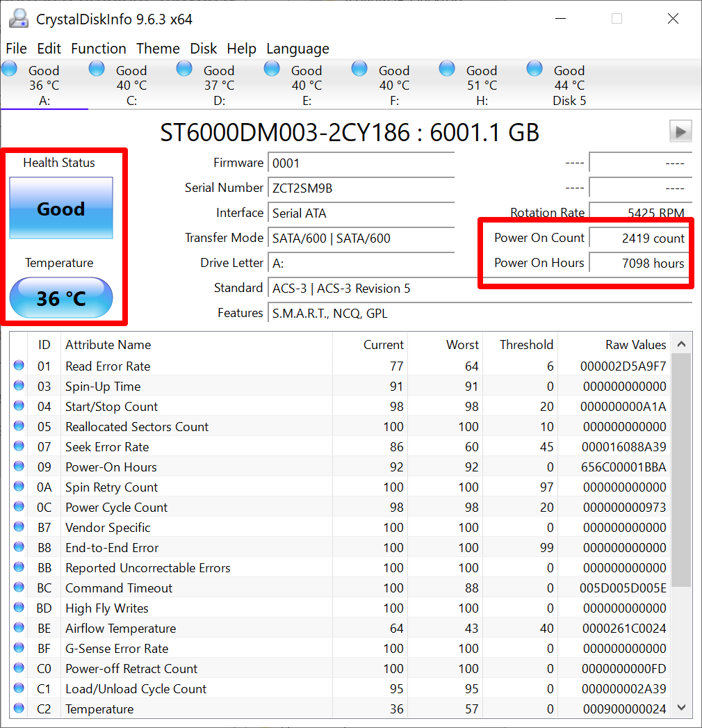Click the CrystalDiskInfo app icon in title bar
This screenshot has height=728, width=702.
click(x=19, y=19)
